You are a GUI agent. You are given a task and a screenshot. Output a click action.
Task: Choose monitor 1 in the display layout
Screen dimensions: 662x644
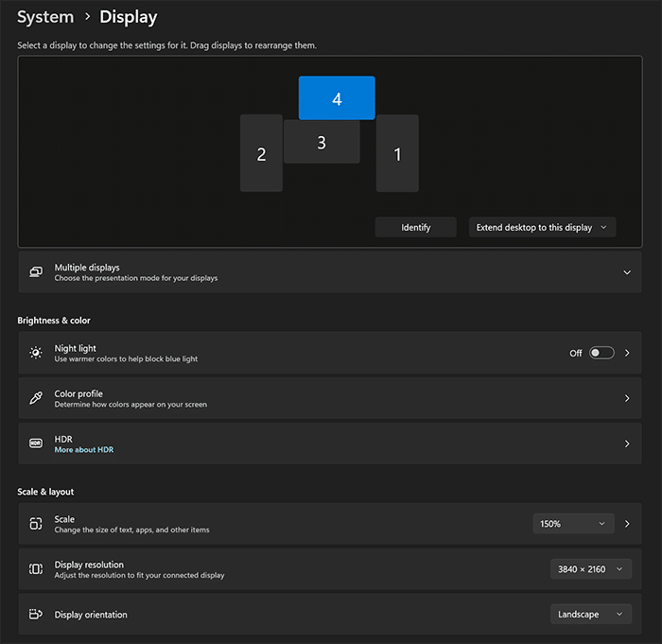click(x=397, y=154)
